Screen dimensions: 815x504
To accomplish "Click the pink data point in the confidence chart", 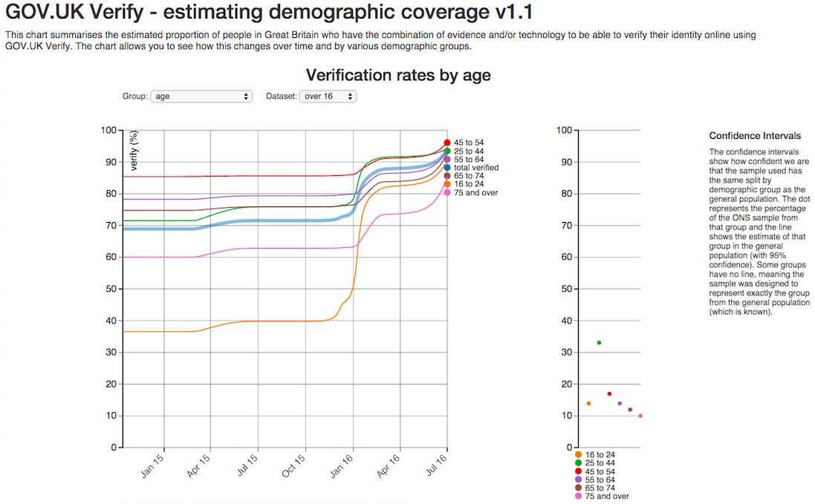I will [640, 416].
